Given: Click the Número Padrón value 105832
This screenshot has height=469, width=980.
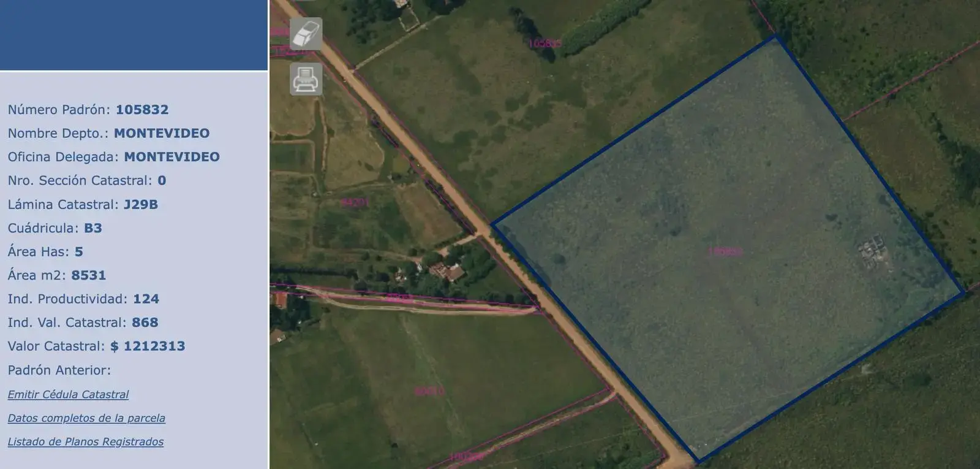Looking at the screenshot, I should click(x=142, y=110).
